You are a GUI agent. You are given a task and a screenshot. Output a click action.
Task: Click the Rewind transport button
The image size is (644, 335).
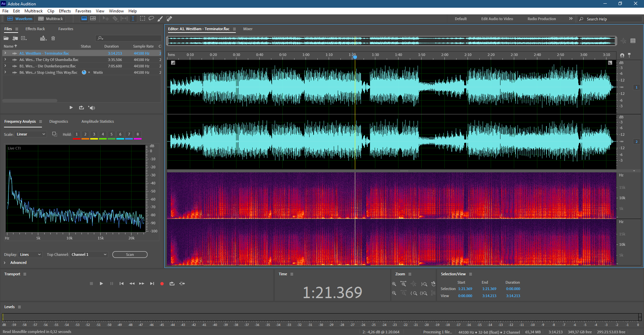pos(132,284)
